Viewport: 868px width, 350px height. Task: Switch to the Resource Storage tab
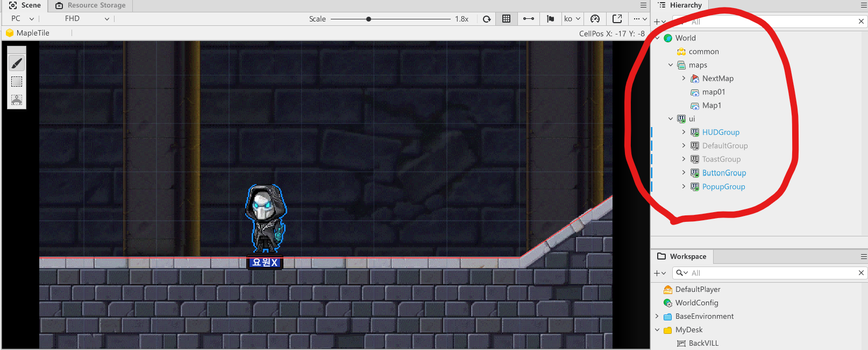pos(90,5)
